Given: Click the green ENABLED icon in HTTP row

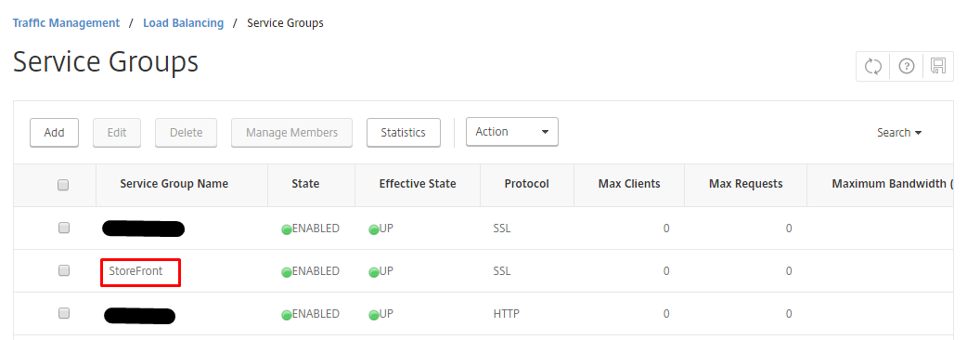Looking at the screenshot, I should point(287,315).
